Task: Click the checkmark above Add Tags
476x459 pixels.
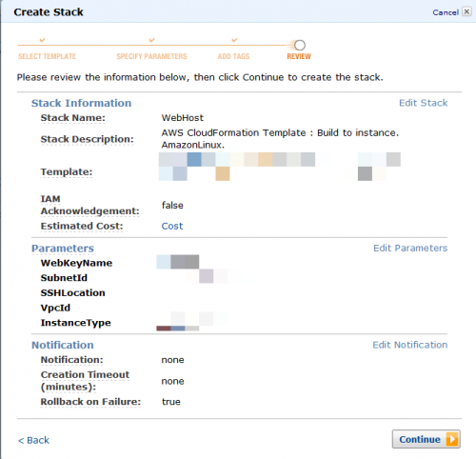Action: tap(234, 40)
